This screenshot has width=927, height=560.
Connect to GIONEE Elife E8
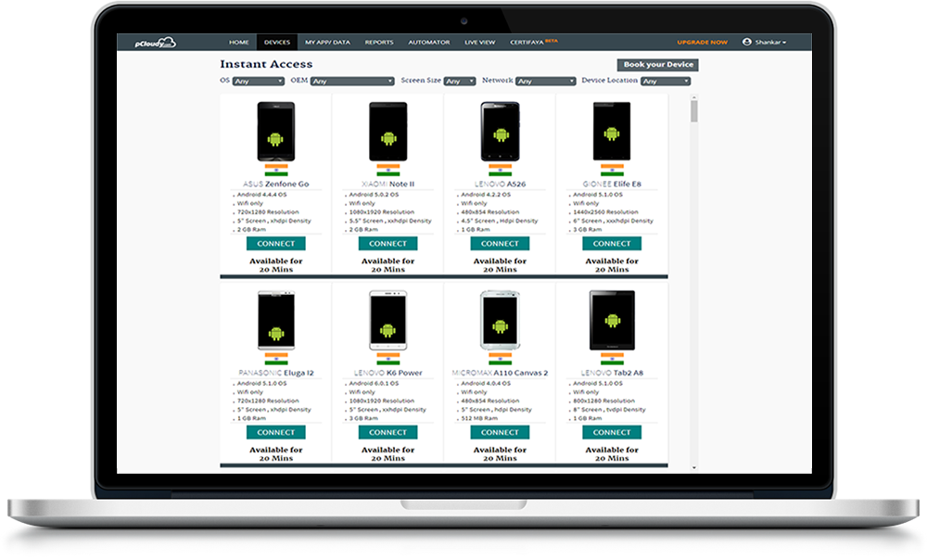(612, 244)
